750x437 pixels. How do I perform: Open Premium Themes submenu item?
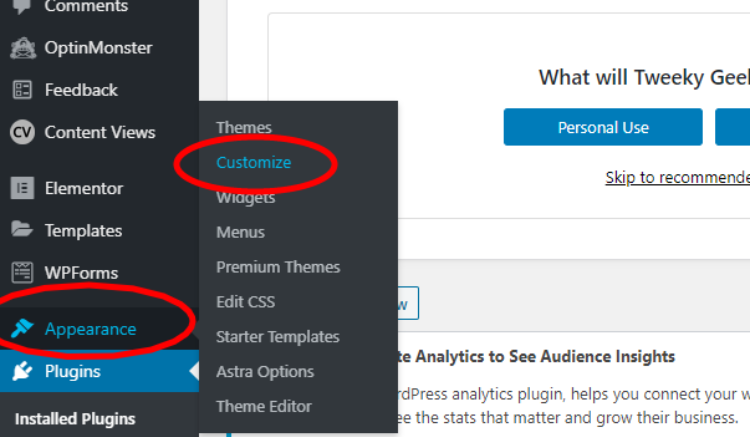click(278, 267)
